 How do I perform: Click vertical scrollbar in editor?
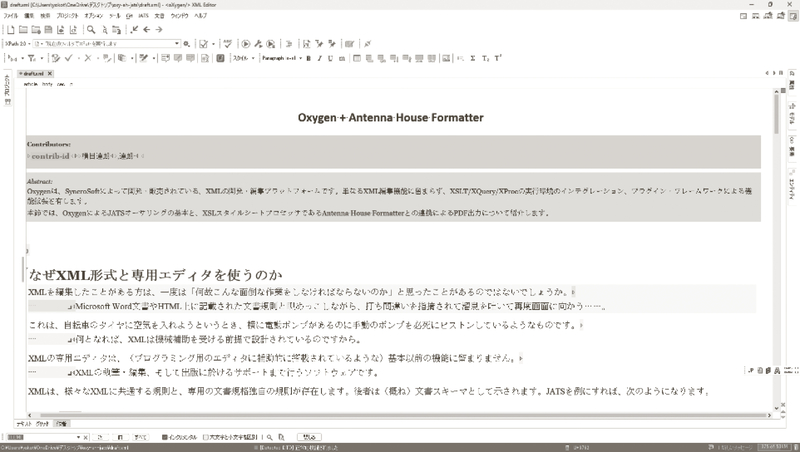click(x=777, y=114)
